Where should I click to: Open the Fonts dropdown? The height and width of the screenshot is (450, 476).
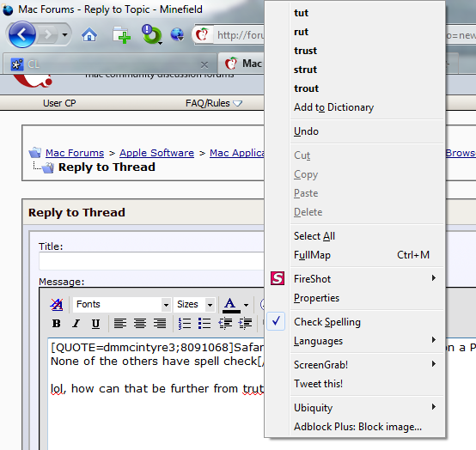tap(121, 304)
